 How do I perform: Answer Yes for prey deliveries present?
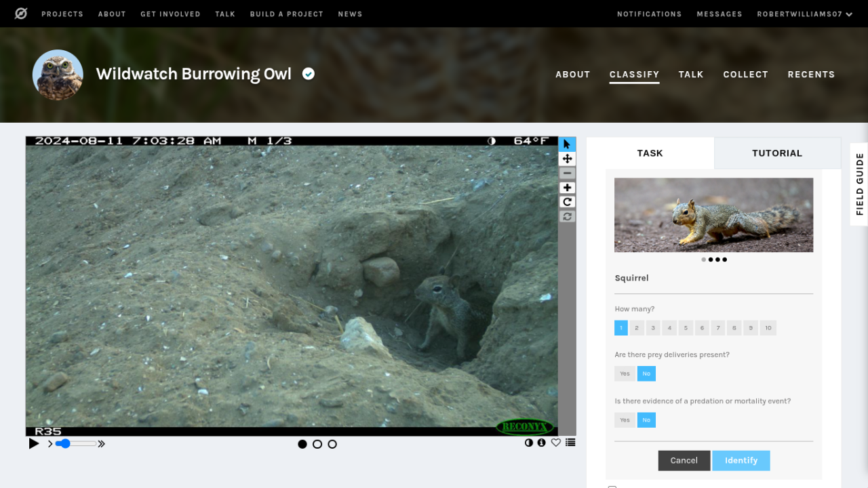[x=625, y=373]
